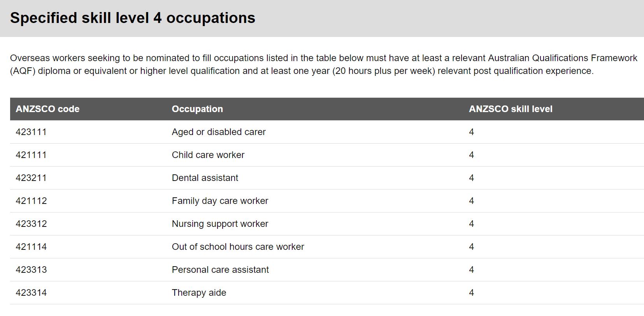
Task: Click ANZSCO code 423314
Action: tap(31, 293)
